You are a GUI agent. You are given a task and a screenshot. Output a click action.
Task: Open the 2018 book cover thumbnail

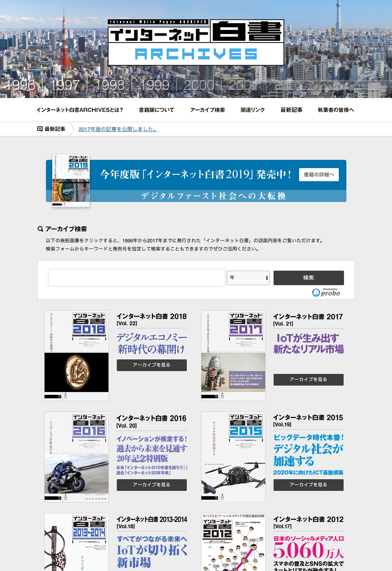click(x=76, y=356)
